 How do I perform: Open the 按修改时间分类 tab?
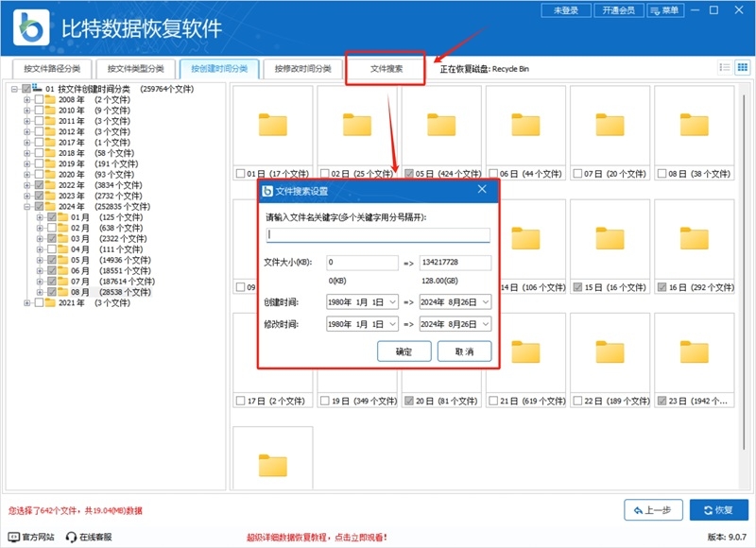click(300, 68)
